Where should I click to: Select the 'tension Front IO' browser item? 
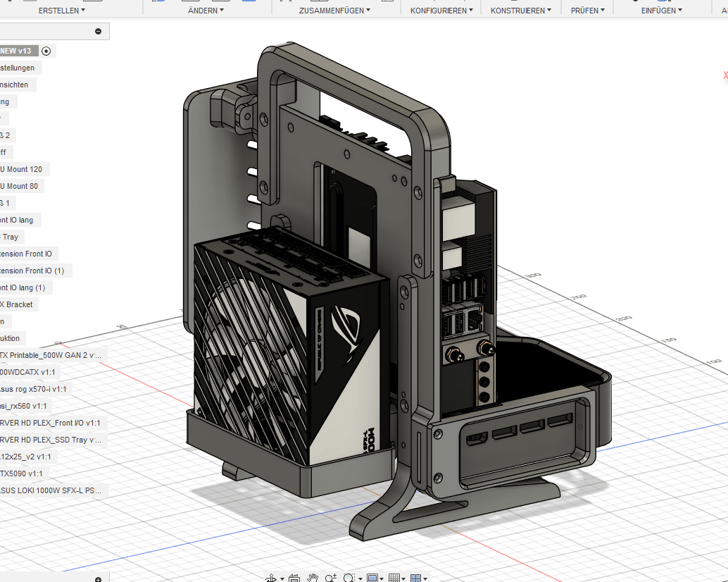tap(28, 254)
